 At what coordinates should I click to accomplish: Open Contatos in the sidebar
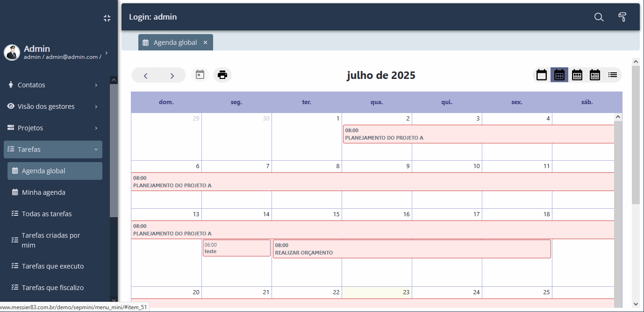point(32,85)
